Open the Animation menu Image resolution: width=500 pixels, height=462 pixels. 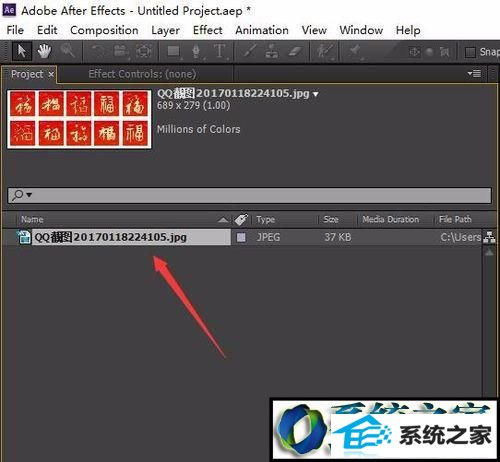click(262, 30)
